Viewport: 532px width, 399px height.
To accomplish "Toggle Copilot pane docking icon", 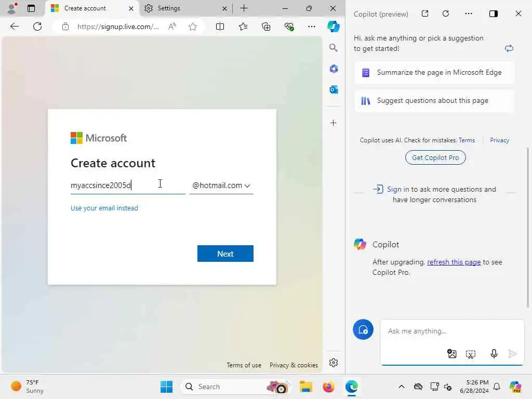I will coord(494,14).
